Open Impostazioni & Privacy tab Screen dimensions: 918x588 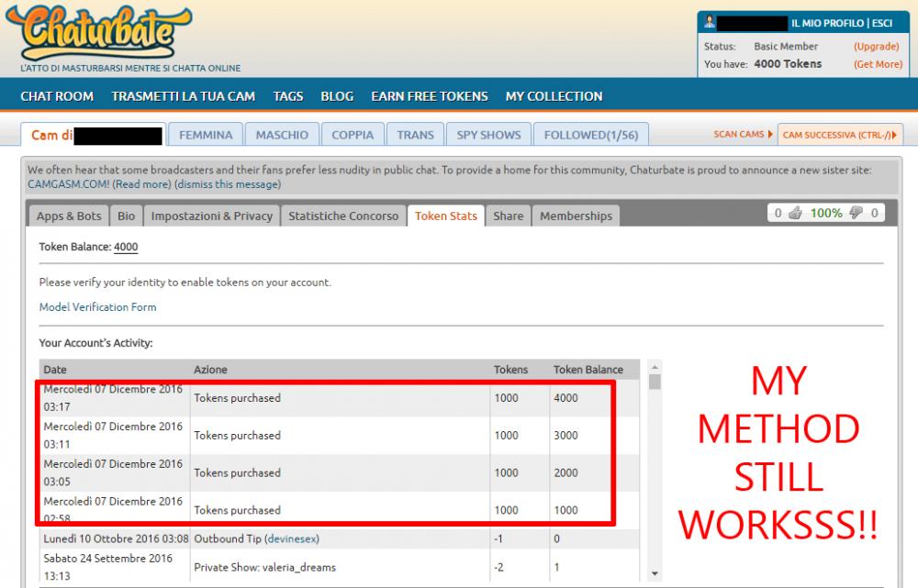point(211,216)
